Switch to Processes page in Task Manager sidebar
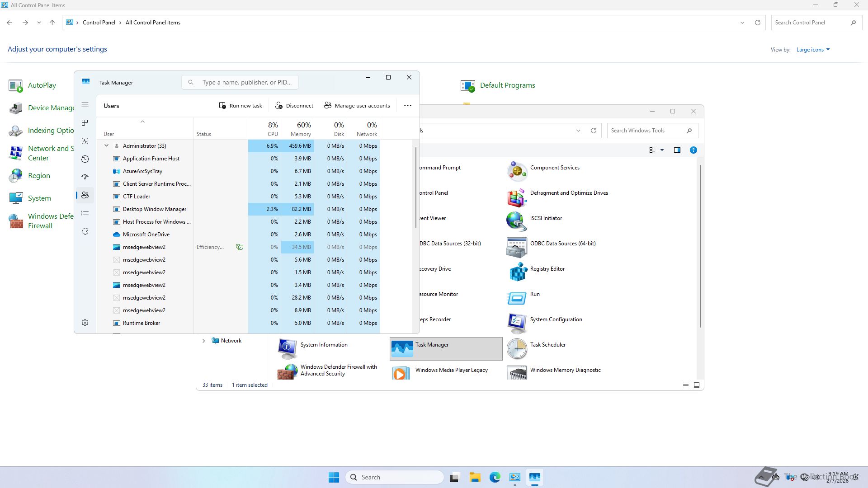Viewport: 868px width, 488px height. [85, 123]
